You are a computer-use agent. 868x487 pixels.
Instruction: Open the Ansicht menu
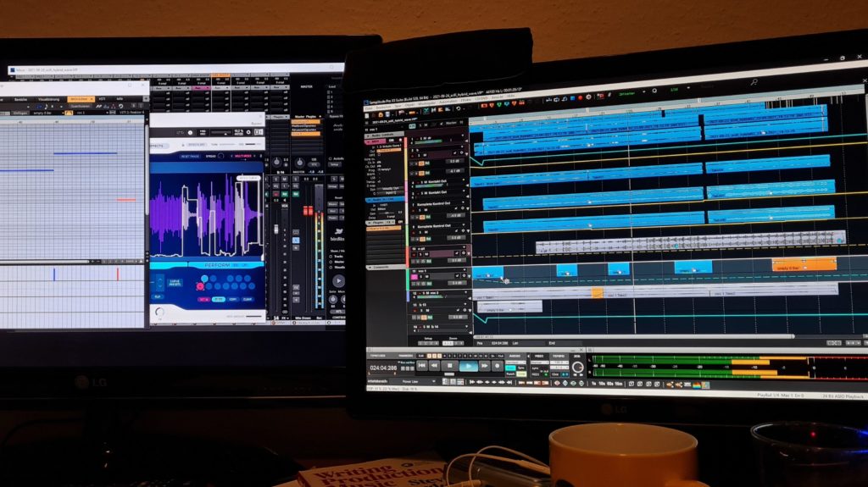coord(497,97)
